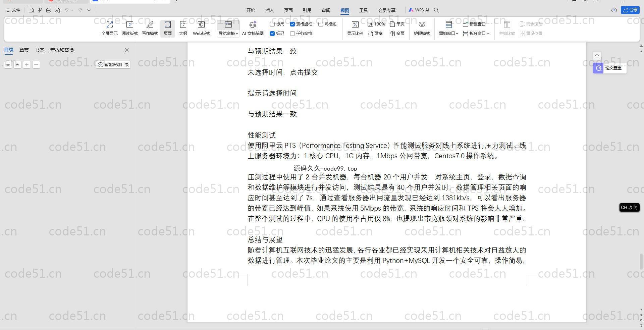Open the 重排窗口 dropdown
Image resolution: width=644 pixels, height=330 pixels.
click(448, 34)
